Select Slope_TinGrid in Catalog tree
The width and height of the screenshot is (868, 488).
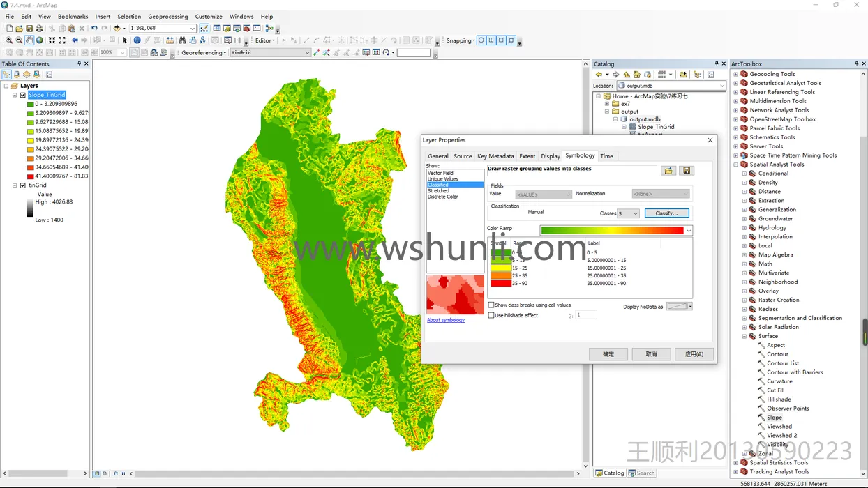[656, 127]
